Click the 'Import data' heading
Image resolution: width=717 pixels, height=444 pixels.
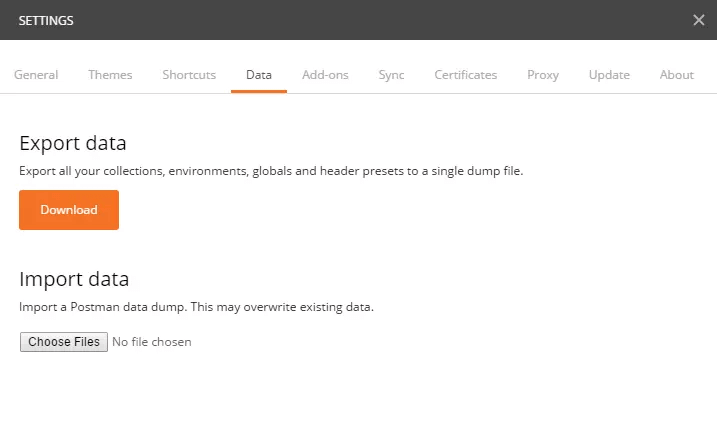pyautogui.click(x=74, y=279)
